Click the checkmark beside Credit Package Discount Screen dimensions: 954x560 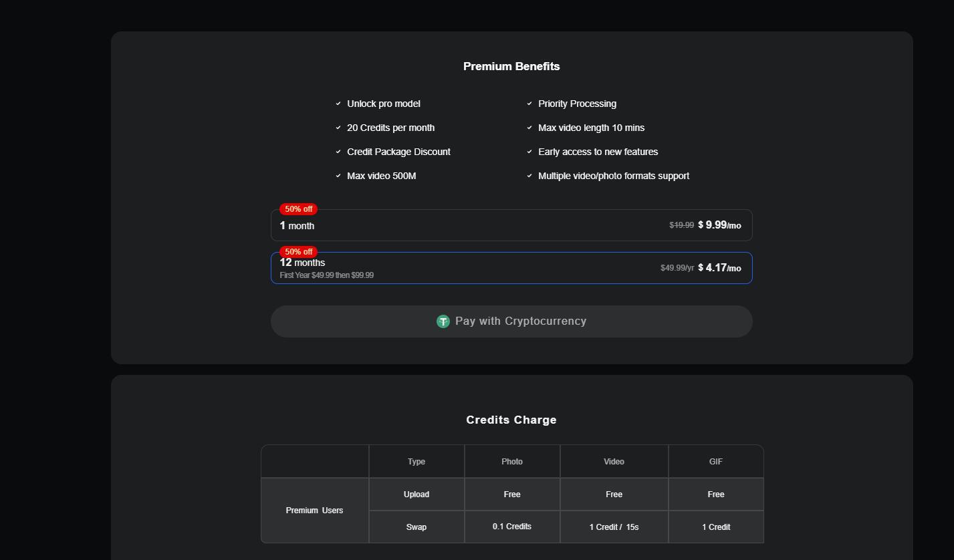pos(338,152)
